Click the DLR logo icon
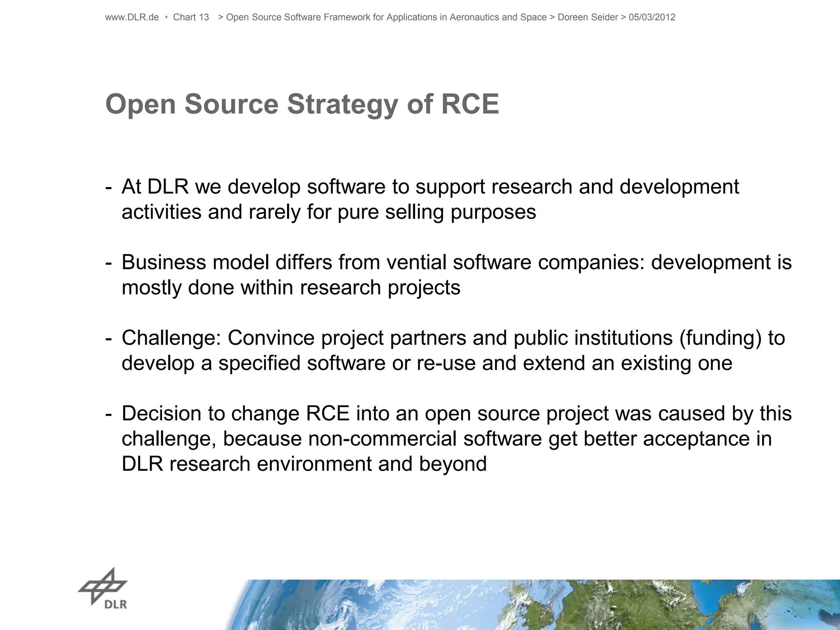The height and width of the screenshot is (630, 840). click(103, 589)
